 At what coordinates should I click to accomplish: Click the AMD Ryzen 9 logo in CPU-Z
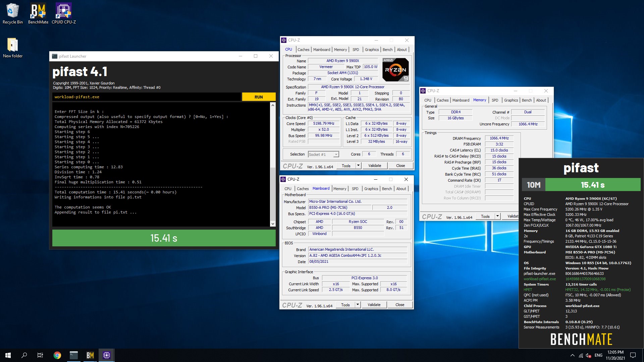pos(395,70)
